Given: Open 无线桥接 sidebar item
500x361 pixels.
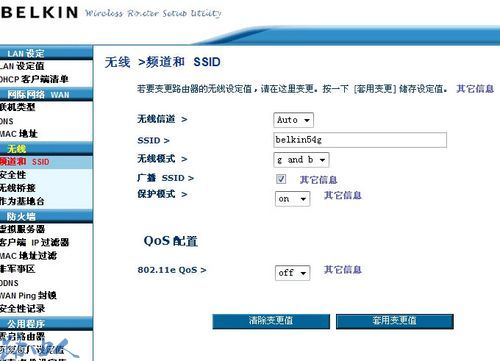Looking at the screenshot, I should pyautogui.click(x=18, y=188).
